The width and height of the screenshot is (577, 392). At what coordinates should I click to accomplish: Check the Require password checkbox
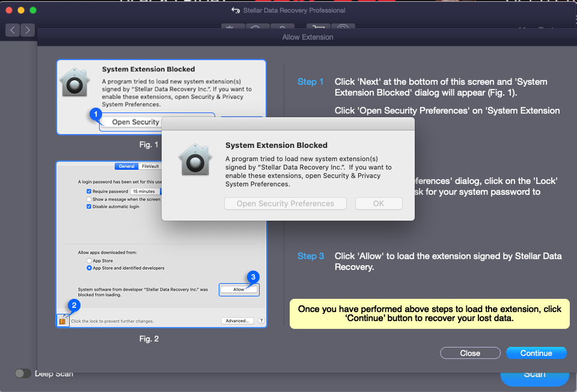coord(89,191)
